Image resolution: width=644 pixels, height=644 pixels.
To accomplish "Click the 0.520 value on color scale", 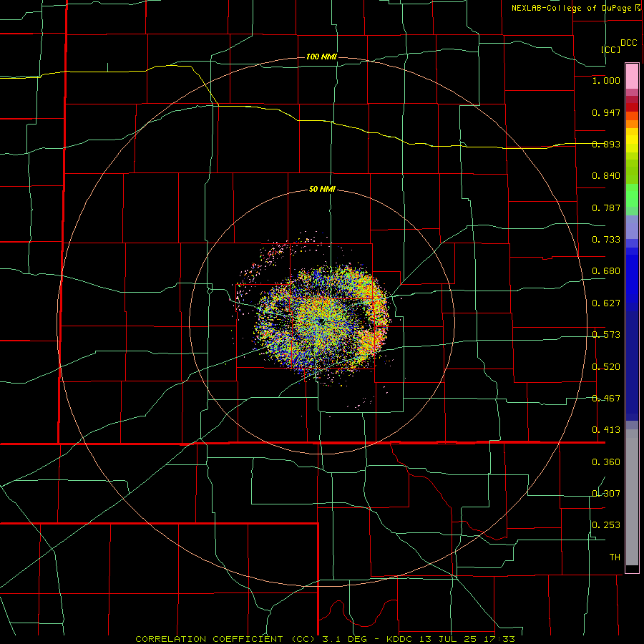I will 606,367.
